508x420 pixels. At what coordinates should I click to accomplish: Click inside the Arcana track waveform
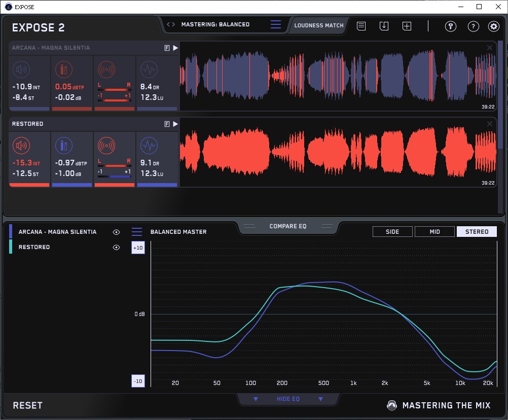pos(338,76)
